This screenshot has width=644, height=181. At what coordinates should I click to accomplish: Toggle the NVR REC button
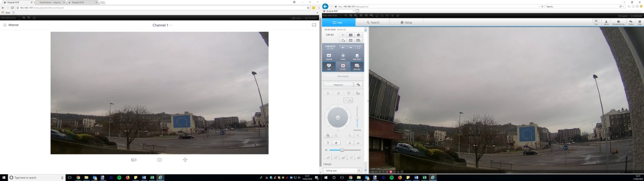coord(357,66)
